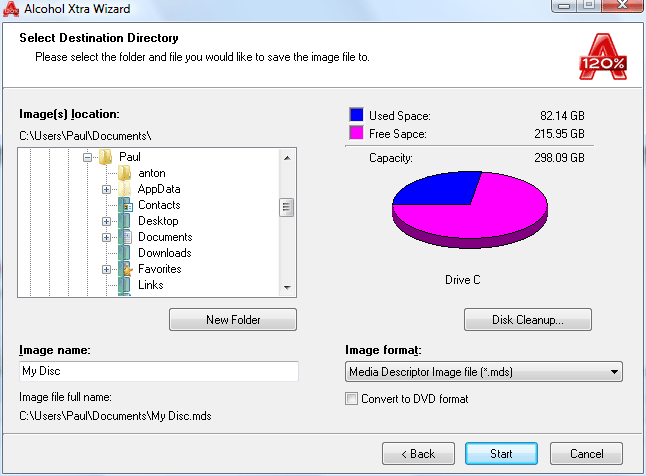Screen dimensions: 646x476
Task: Select the Desktop folder label
Action: (158, 221)
